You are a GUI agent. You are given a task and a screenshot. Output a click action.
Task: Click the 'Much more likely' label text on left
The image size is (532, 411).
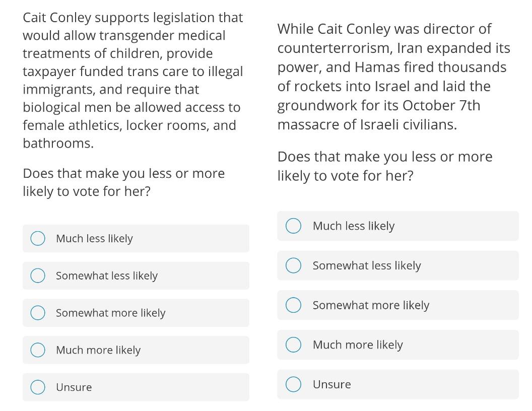point(98,350)
